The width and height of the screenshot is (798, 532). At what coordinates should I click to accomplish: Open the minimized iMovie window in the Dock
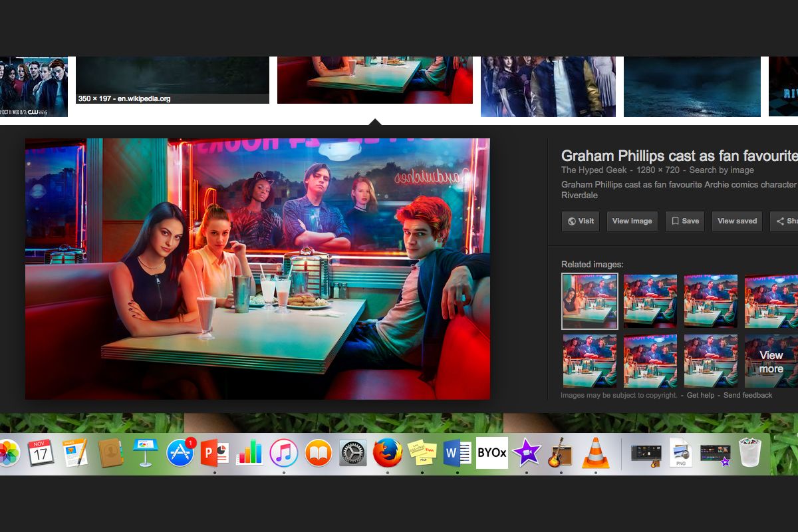716,454
